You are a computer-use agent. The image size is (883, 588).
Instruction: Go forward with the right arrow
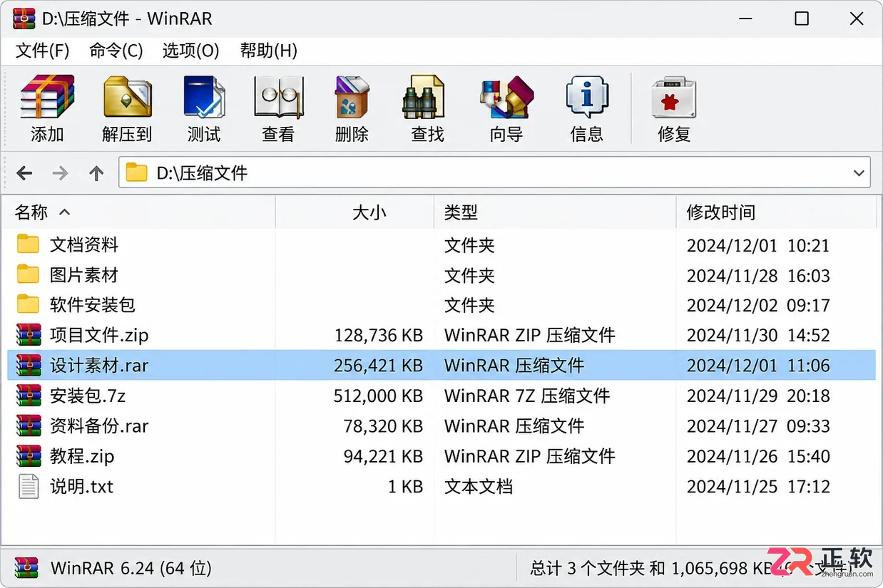click(61, 172)
